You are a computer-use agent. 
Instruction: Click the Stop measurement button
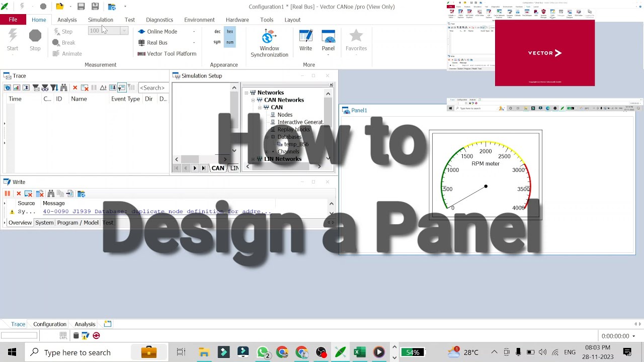(35, 40)
